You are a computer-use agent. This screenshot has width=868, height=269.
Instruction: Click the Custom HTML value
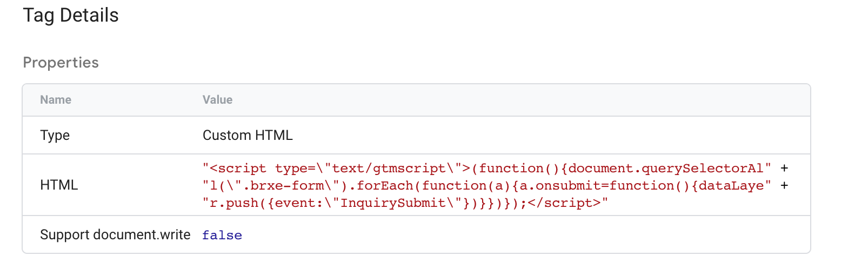coord(248,135)
